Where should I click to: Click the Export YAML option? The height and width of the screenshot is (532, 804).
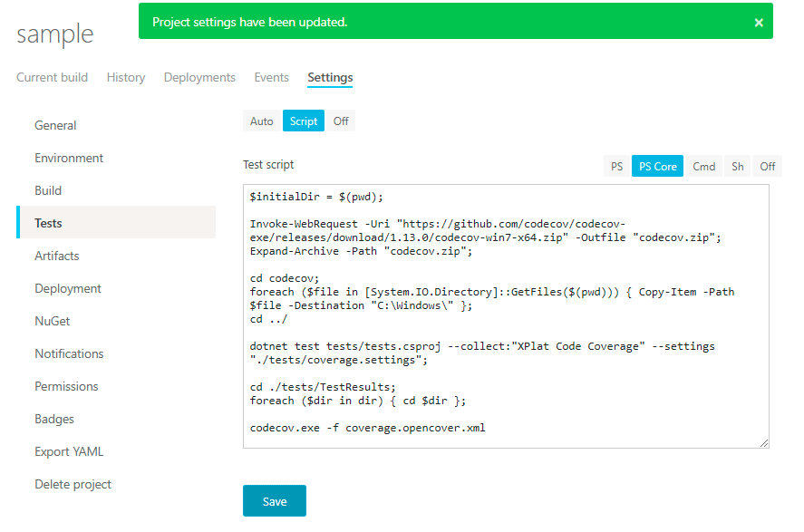69,451
